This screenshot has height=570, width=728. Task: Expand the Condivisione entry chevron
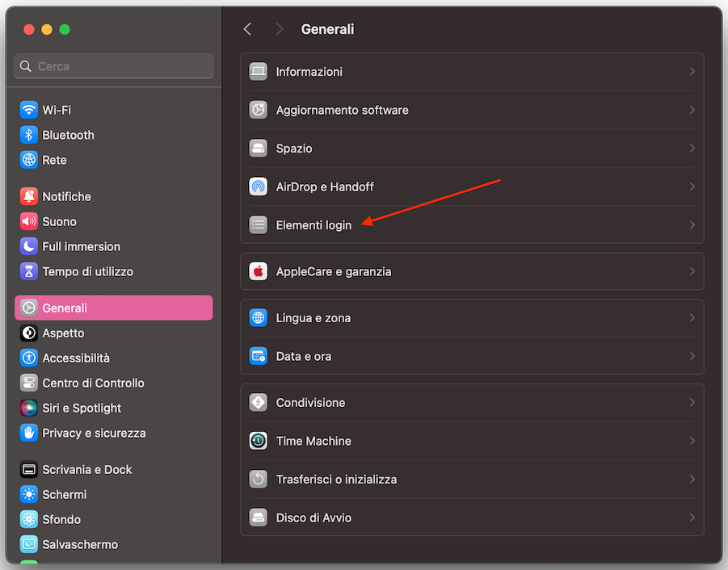pos(692,402)
